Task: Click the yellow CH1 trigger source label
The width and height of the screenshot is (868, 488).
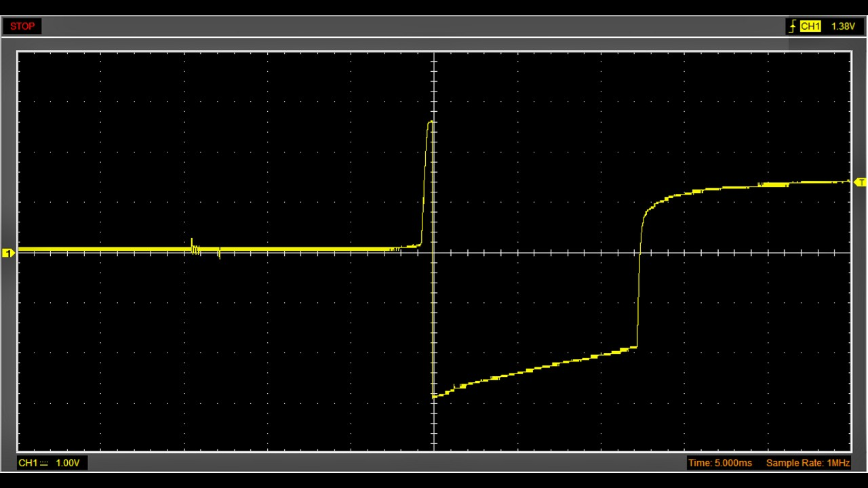Action: click(810, 26)
